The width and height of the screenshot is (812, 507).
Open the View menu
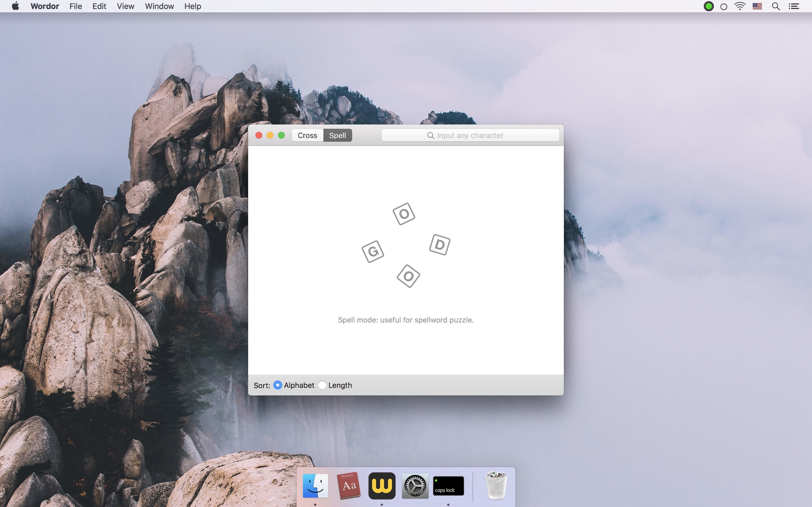tap(125, 6)
